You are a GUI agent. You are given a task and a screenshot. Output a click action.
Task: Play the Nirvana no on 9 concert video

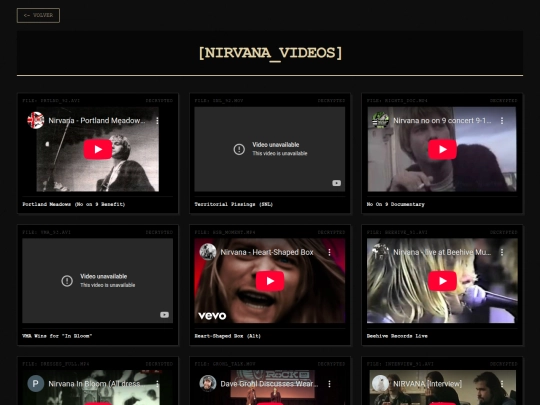tap(442, 149)
